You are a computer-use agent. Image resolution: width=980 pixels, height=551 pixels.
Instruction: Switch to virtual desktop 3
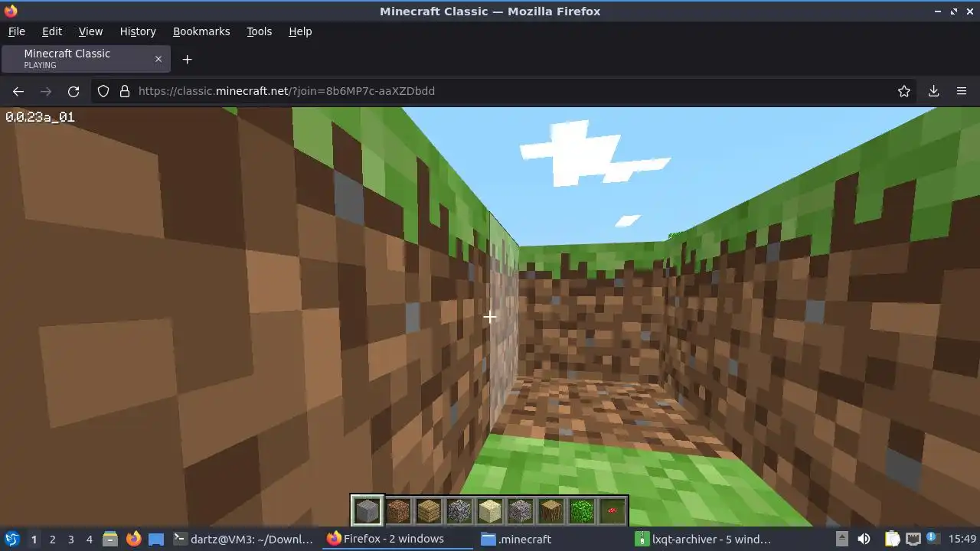(x=70, y=540)
